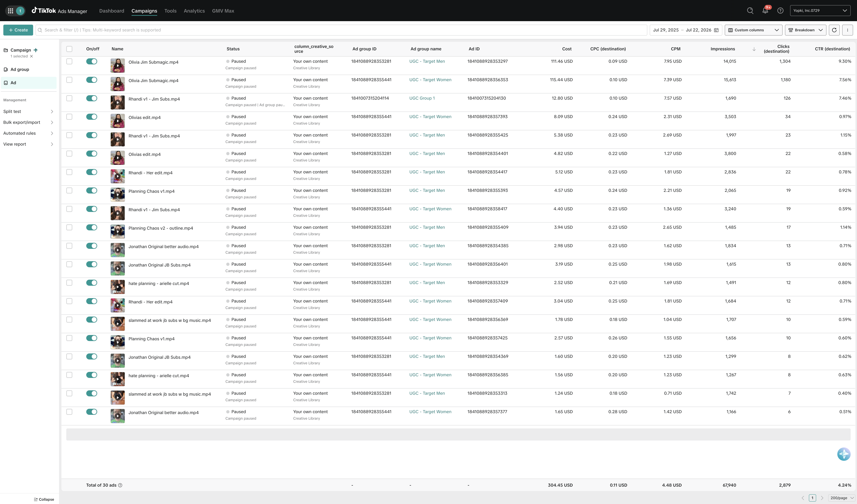Check the box for Planning Chaos v1.mp4 Target Men
This screenshot has width=857, height=504.
coord(69,191)
